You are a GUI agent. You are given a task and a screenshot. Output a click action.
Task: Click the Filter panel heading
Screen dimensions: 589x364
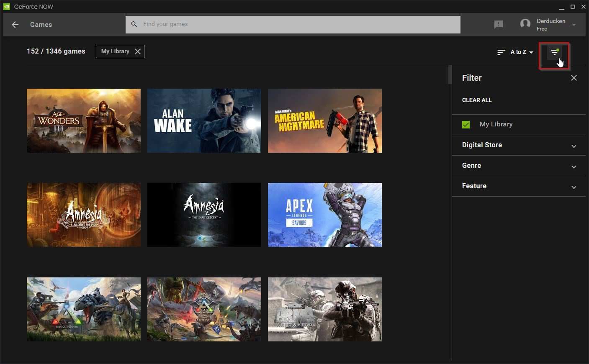click(472, 78)
